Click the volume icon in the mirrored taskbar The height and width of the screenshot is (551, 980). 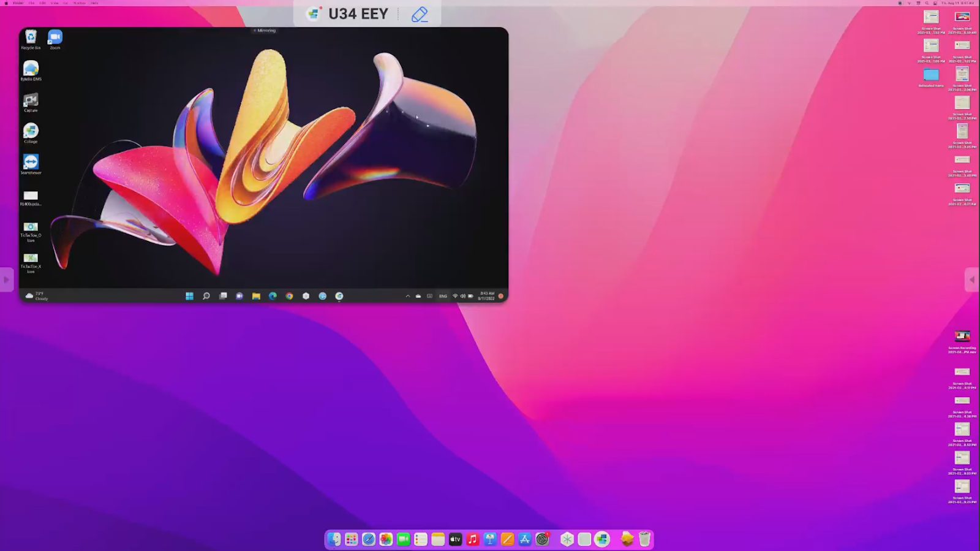[x=462, y=296]
